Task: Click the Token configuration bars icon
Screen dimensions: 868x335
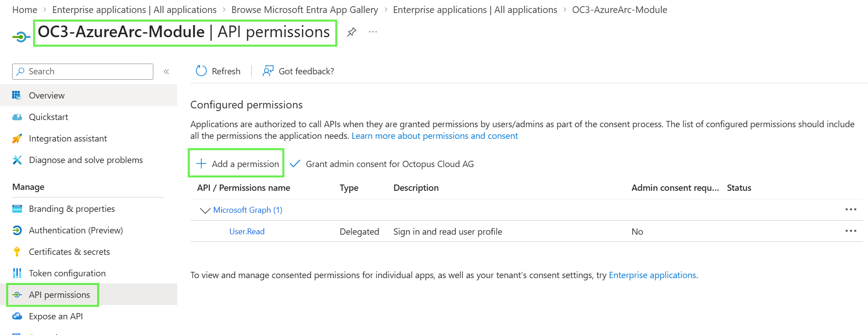Action: [x=17, y=273]
